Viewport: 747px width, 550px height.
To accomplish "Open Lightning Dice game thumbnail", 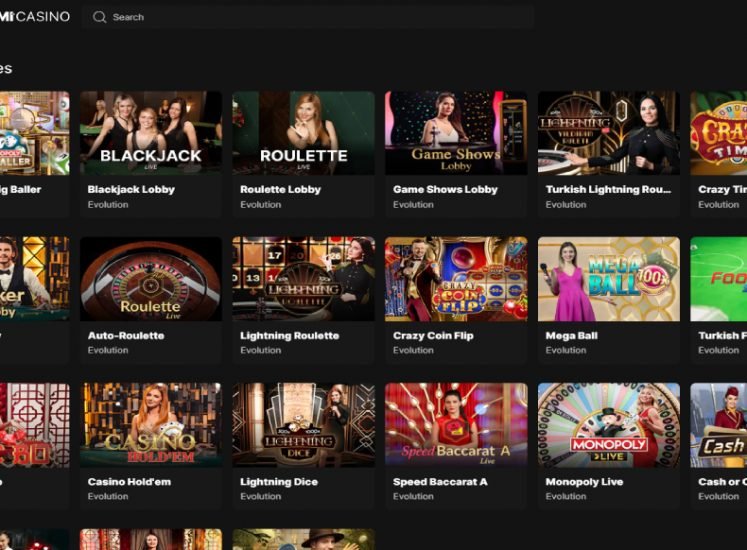I will [303, 425].
